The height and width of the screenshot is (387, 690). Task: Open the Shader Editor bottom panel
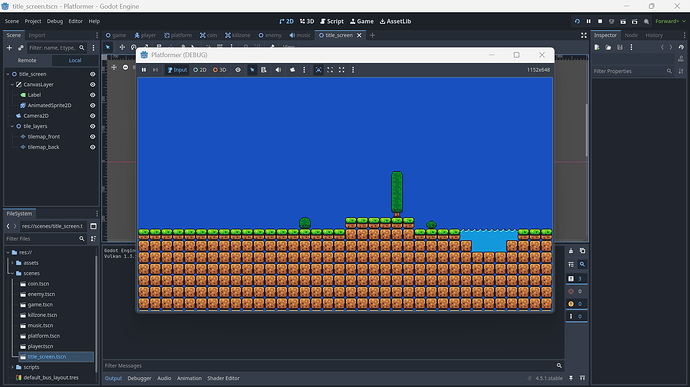pyautogui.click(x=224, y=378)
